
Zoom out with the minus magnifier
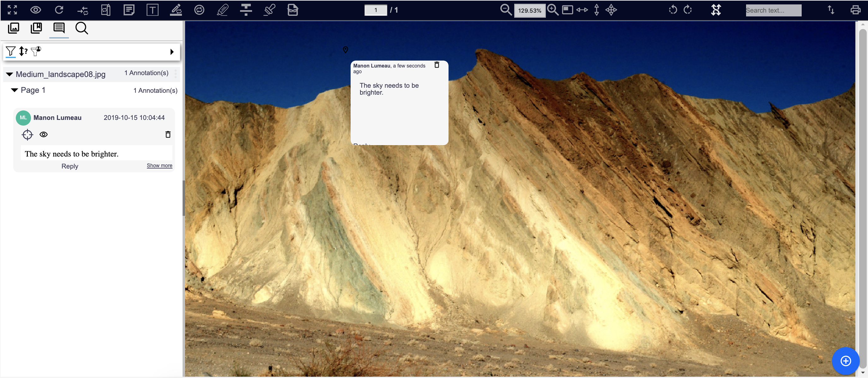505,10
